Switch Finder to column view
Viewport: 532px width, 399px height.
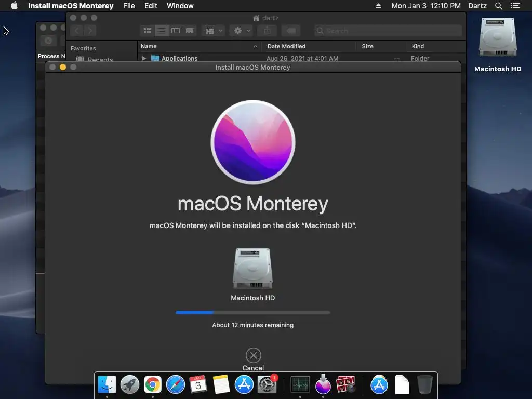(176, 31)
